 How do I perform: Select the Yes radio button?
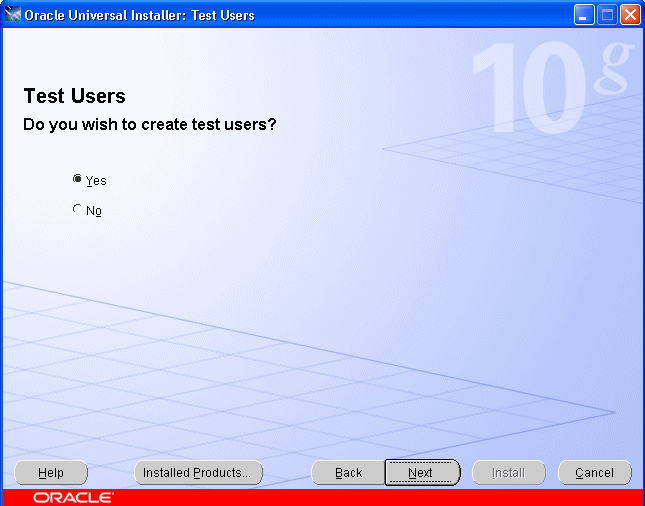click(77, 179)
